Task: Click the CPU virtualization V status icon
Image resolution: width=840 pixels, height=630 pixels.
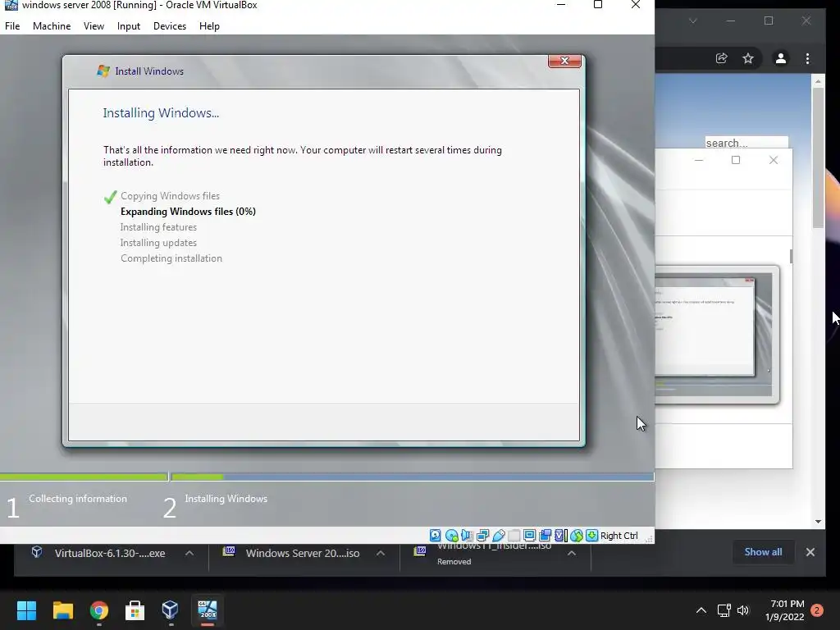Action: point(561,535)
